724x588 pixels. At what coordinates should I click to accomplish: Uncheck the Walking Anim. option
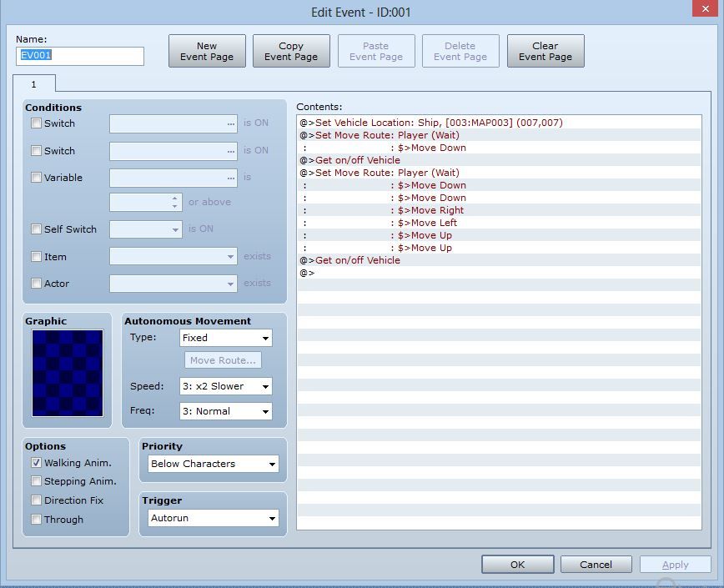pyautogui.click(x=37, y=463)
